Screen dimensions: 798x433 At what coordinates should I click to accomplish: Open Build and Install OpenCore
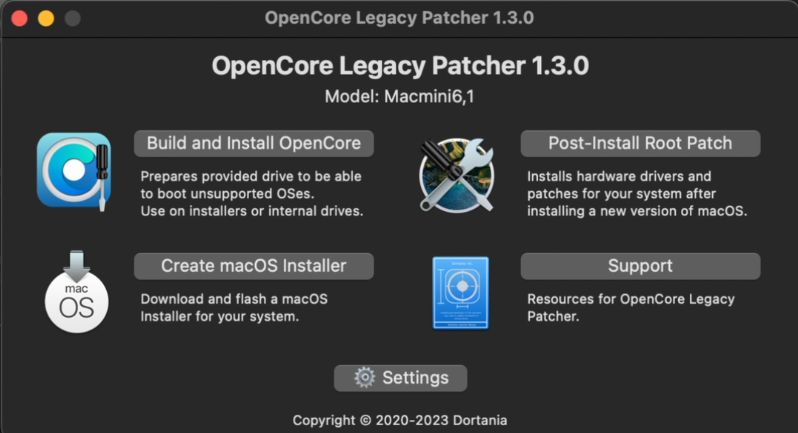click(x=253, y=143)
